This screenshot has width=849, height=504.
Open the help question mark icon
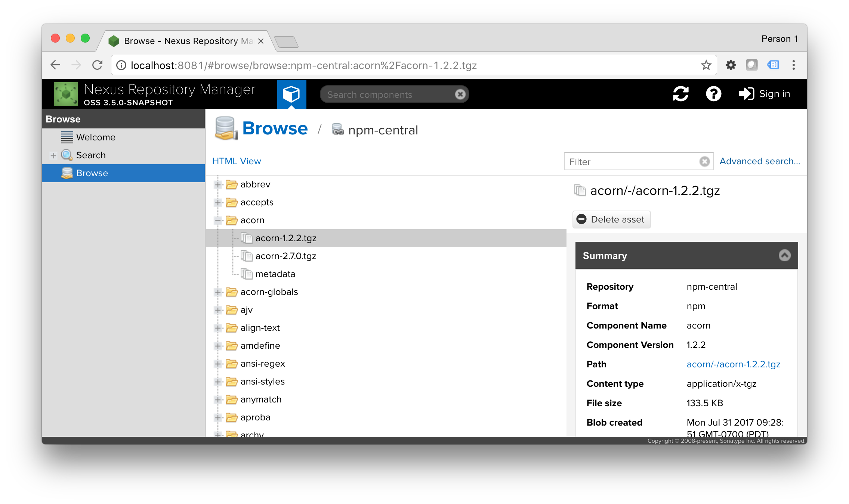point(713,94)
